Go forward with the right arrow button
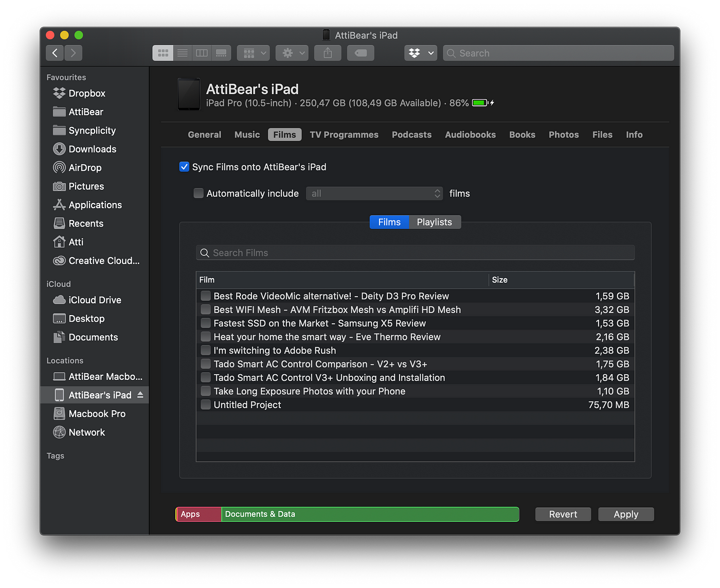 click(74, 53)
